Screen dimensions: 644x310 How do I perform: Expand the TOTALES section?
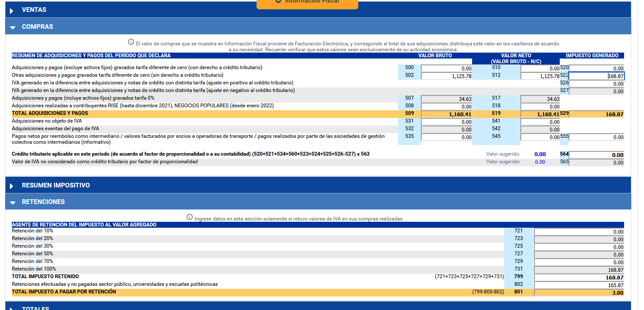point(12,307)
